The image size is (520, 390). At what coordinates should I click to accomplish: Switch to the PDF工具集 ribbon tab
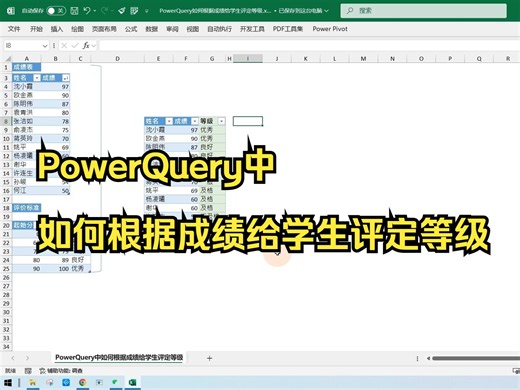pyautogui.click(x=288, y=29)
